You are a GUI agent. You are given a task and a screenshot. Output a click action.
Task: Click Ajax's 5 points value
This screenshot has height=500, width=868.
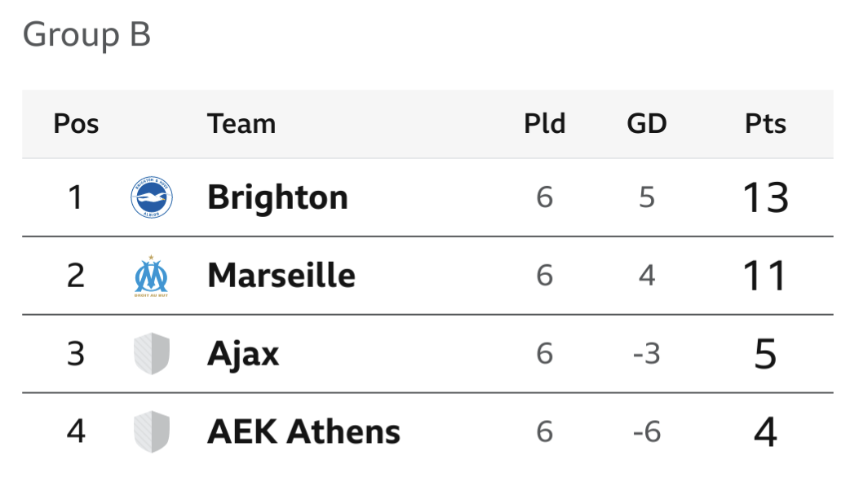click(x=765, y=354)
